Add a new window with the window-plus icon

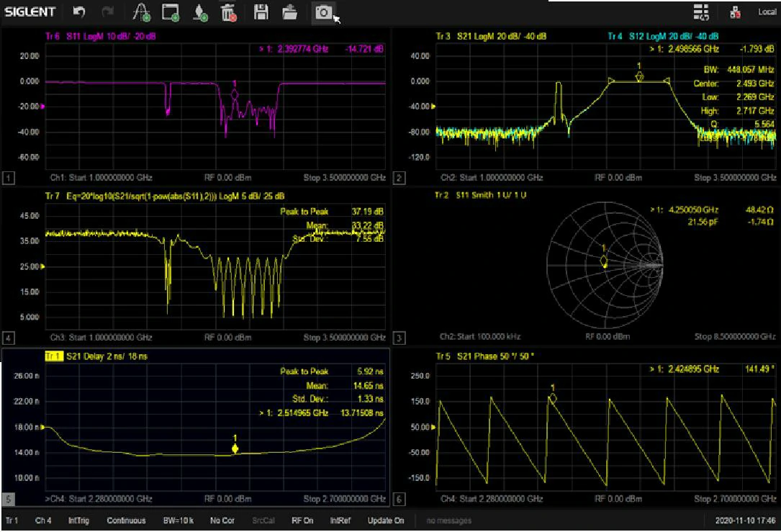[x=171, y=12]
